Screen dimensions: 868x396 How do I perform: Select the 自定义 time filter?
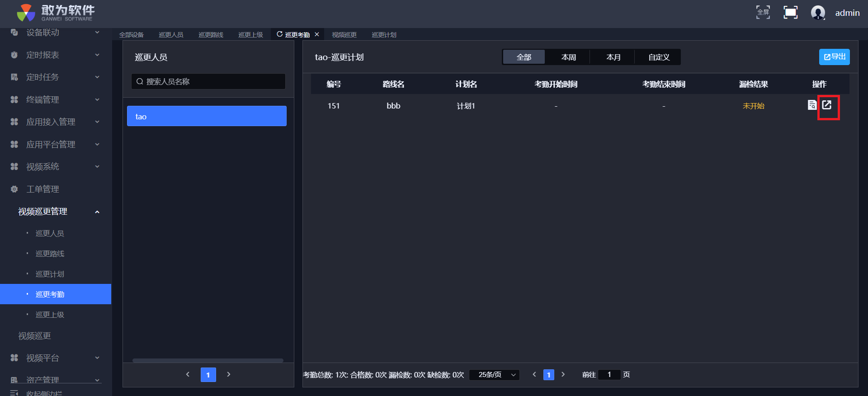(x=658, y=57)
